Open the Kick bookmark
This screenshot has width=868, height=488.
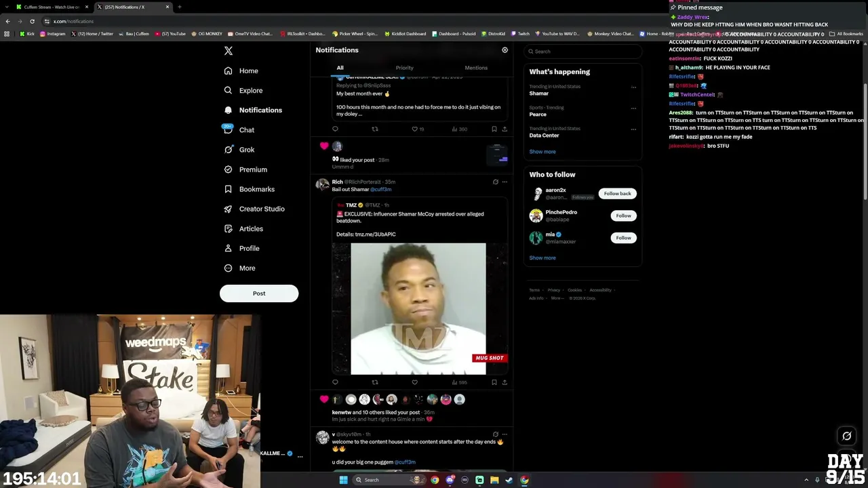(x=26, y=34)
